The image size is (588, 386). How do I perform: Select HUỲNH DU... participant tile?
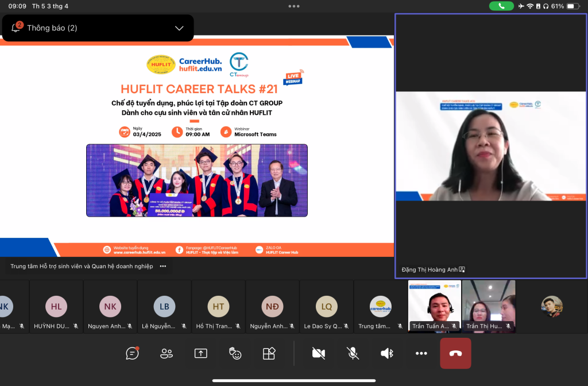(x=56, y=307)
